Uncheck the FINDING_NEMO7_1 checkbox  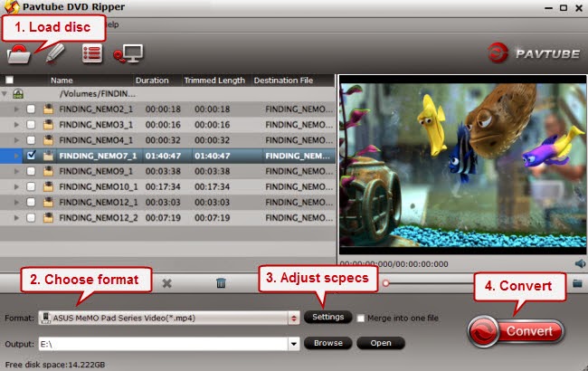point(31,156)
